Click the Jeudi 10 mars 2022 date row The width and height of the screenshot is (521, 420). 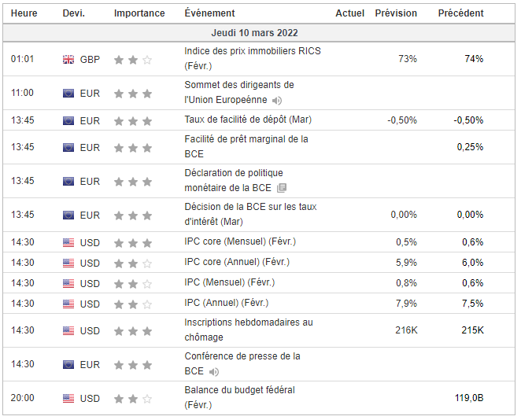click(260, 33)
